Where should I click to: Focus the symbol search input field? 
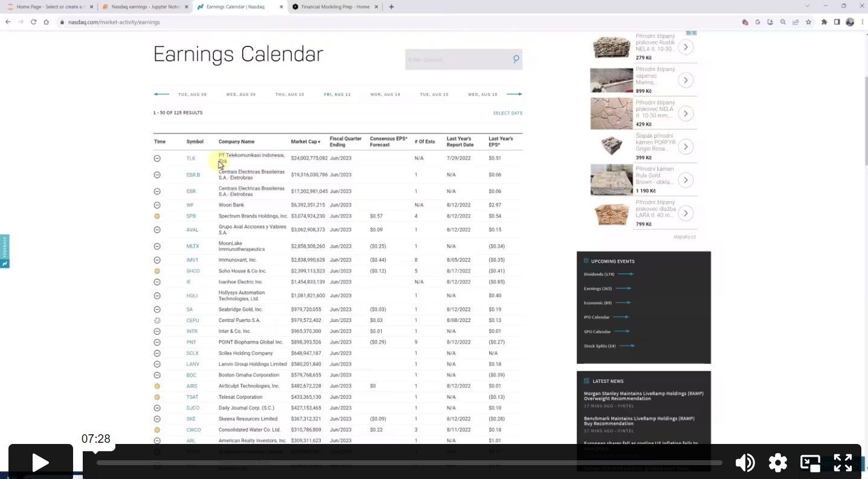click(458, 59)
